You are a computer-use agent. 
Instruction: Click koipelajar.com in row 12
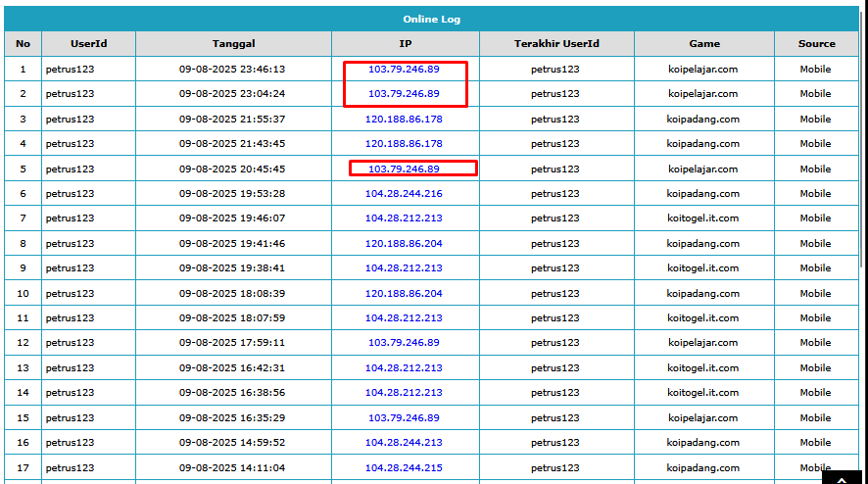coord(703,342)
